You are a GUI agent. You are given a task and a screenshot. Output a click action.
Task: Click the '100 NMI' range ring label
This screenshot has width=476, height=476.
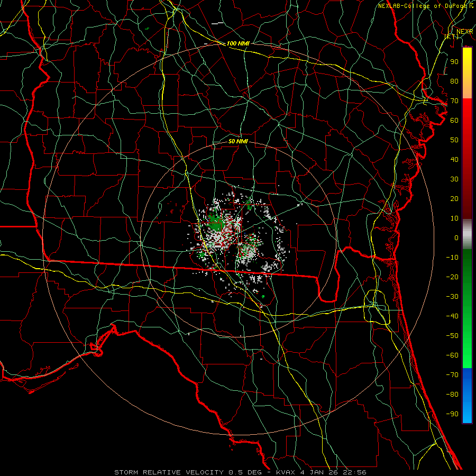[238, 44]
